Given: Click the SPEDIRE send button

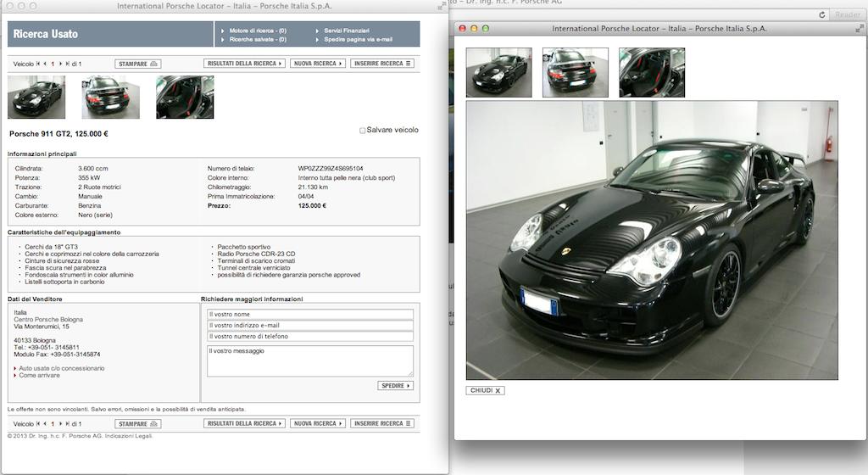Looking at the screenshot, I should pyautogui.click(x=395, y=386).
